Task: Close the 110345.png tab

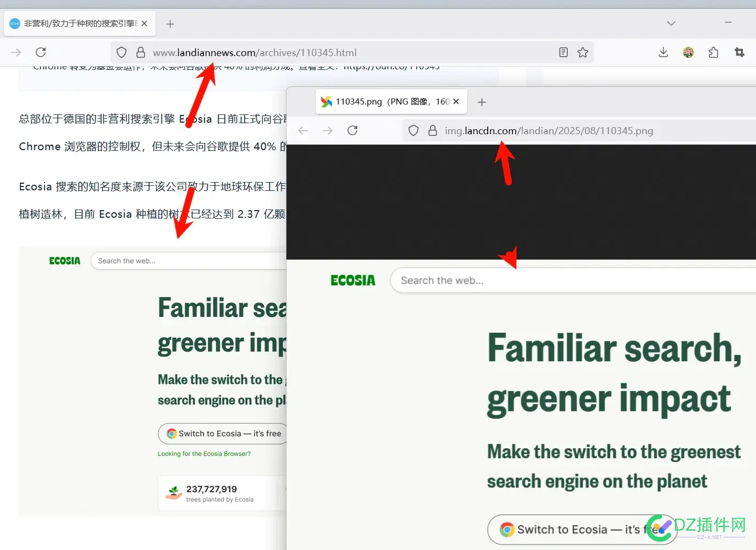Action: tap(456, 102)
